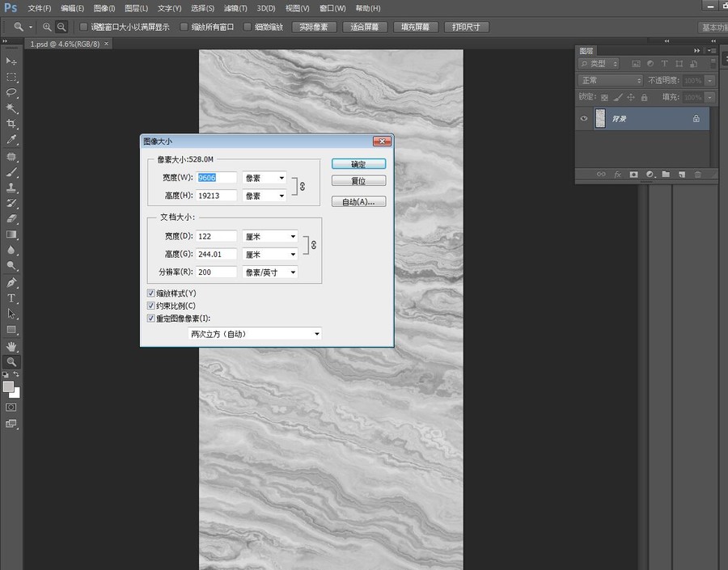
Task: Open the 编辑(E) menu
Action: click(x=73, y=8)
